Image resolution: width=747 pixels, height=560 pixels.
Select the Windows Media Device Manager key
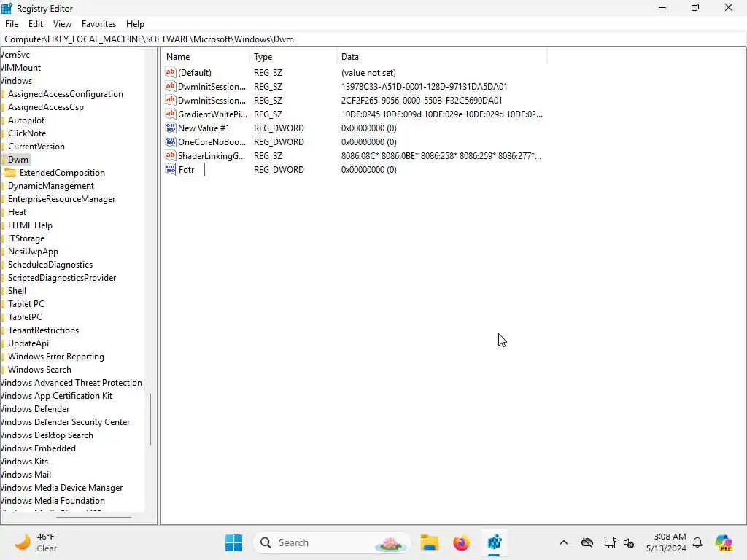[61, 488]
